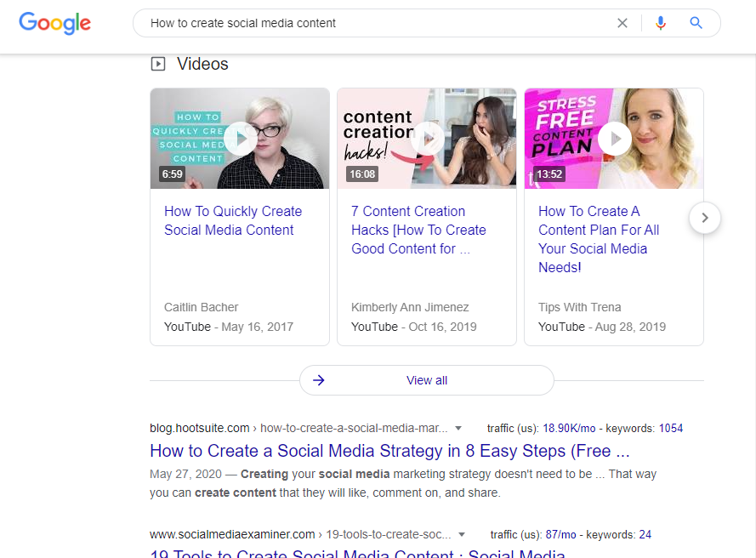Open Hootsuite Social Media Strategy result title
The height and width of the screenshot is (558, 756).
click(389, 451)
